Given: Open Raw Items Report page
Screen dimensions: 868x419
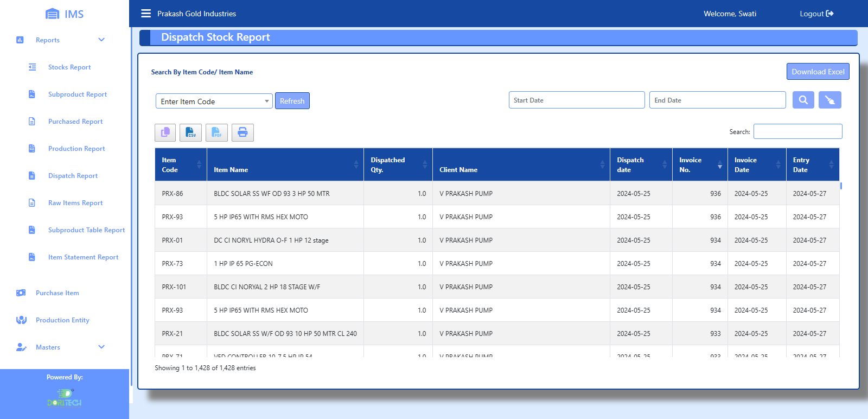Looking at the screenshot, I should click(x=75, y=203).
